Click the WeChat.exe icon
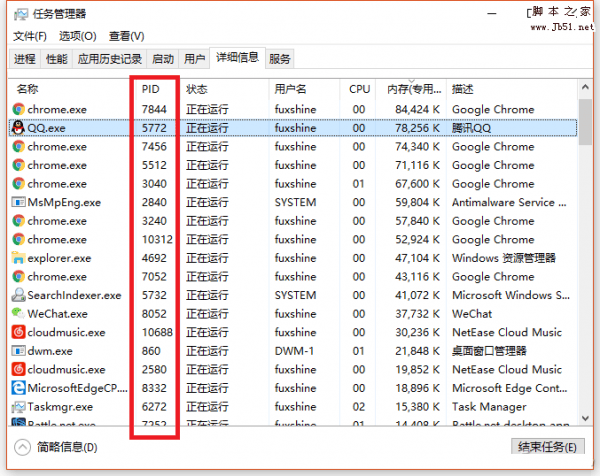This screenshot has width=600, height=476. tap(18, 314)
